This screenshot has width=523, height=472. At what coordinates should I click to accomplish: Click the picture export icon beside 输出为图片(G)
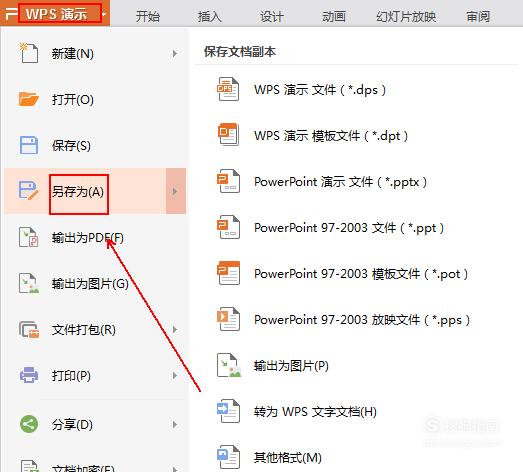tap(29, 283)
